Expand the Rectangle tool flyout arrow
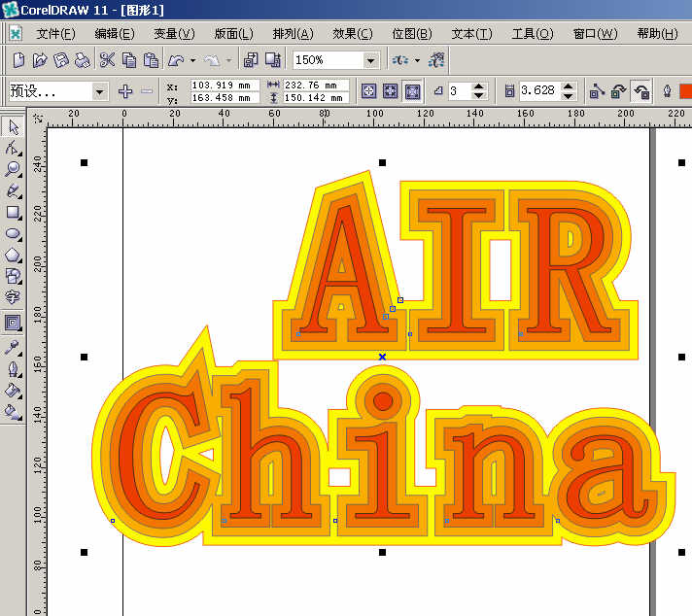692x616 pixels. pos(20,219)
